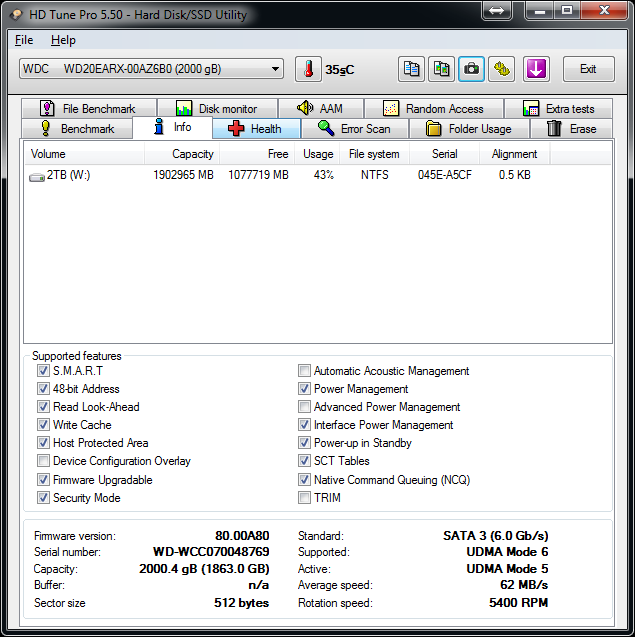Click firmware version 80.00A80 value
The image size is (635, 637).
tap(242, 536)
